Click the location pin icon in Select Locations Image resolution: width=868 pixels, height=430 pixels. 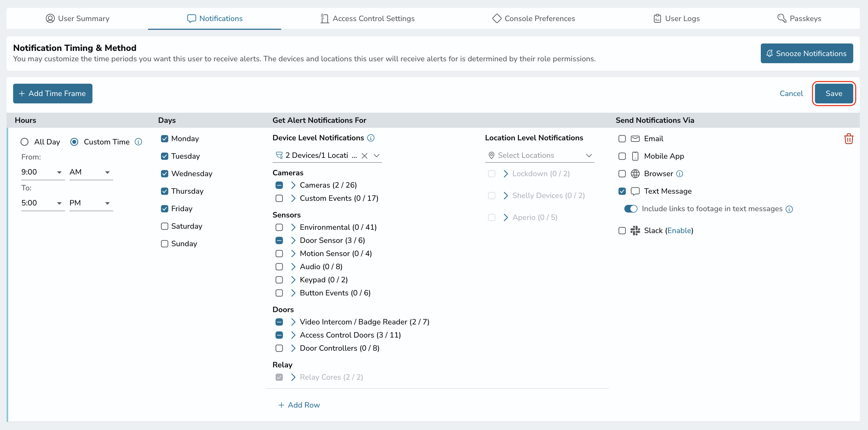[491, 155]
